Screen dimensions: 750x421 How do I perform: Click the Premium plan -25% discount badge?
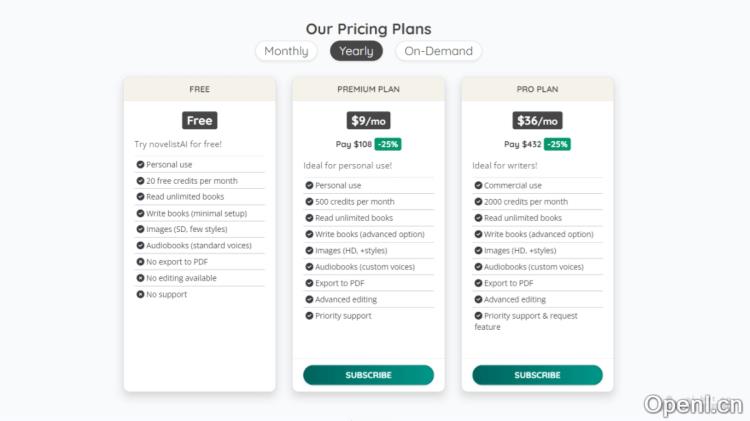(x=388, y=144)
